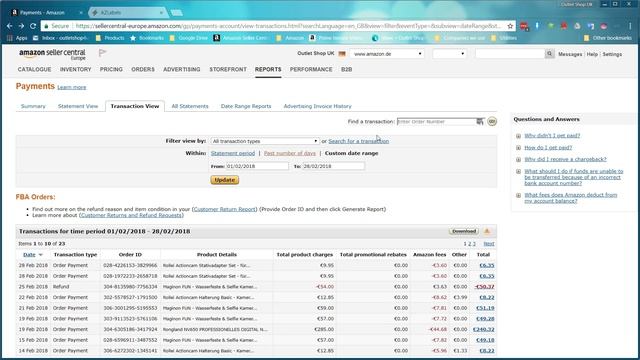Open the INVENTORY menu
This screenshot has width=640, height=360.
(x=76, y=69)
